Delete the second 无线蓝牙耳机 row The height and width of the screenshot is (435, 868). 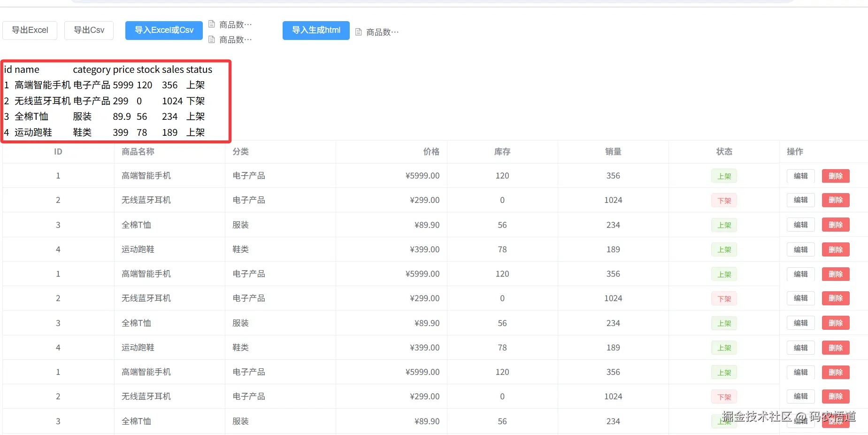coord(836,298)
